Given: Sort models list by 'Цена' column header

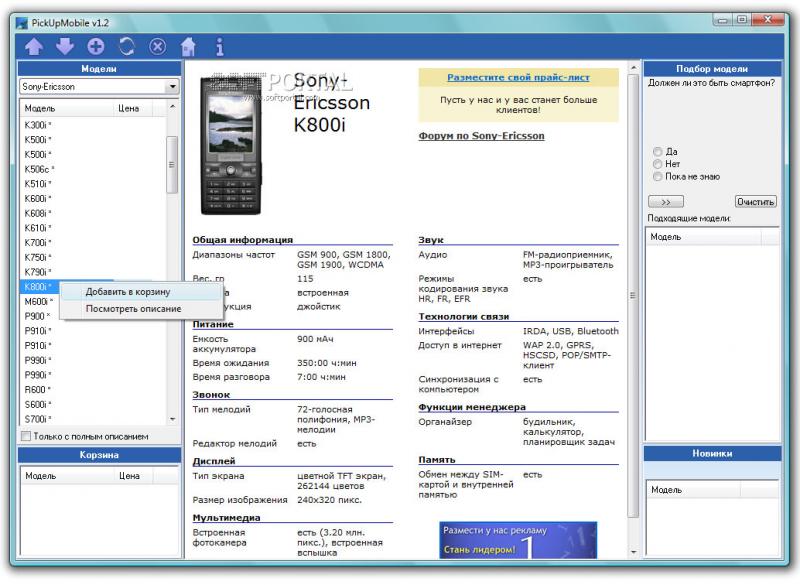Looking at the screenshot, I should pyautogui.click(x=134, y=108).
